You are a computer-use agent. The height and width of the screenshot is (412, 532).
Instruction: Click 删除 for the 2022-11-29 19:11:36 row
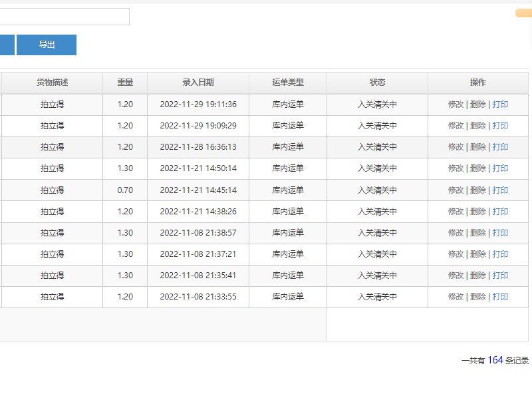(x=477, y=104)
